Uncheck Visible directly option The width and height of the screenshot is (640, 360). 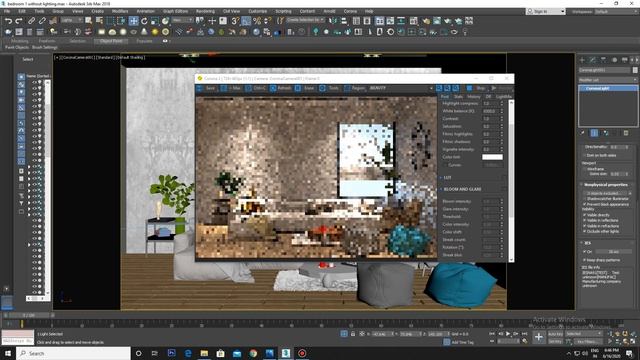[584, 215]
